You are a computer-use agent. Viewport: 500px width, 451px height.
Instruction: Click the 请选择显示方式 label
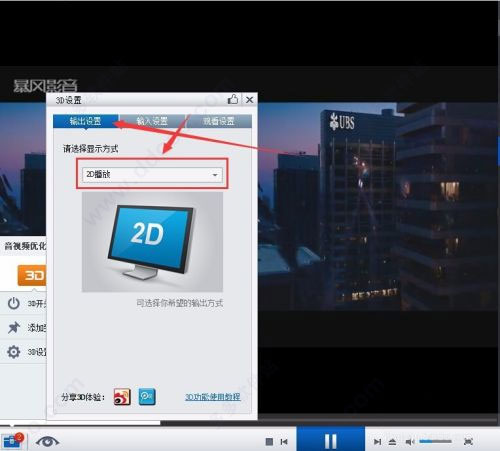click(x=91, y=149)
